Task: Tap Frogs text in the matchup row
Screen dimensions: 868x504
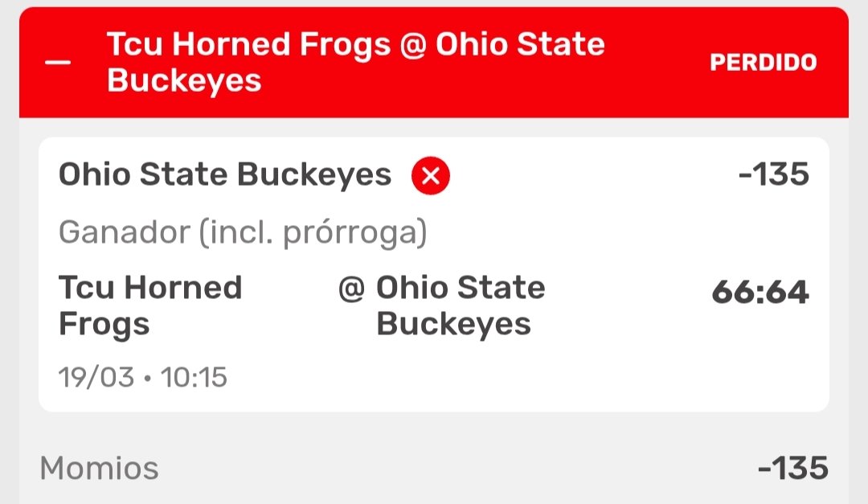Action: click(104, 324)
